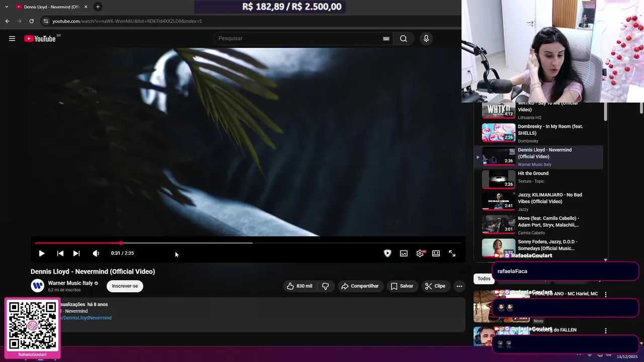Mute the video volume speaker icon
Screen dimensions: 644x362
[96, 253]
